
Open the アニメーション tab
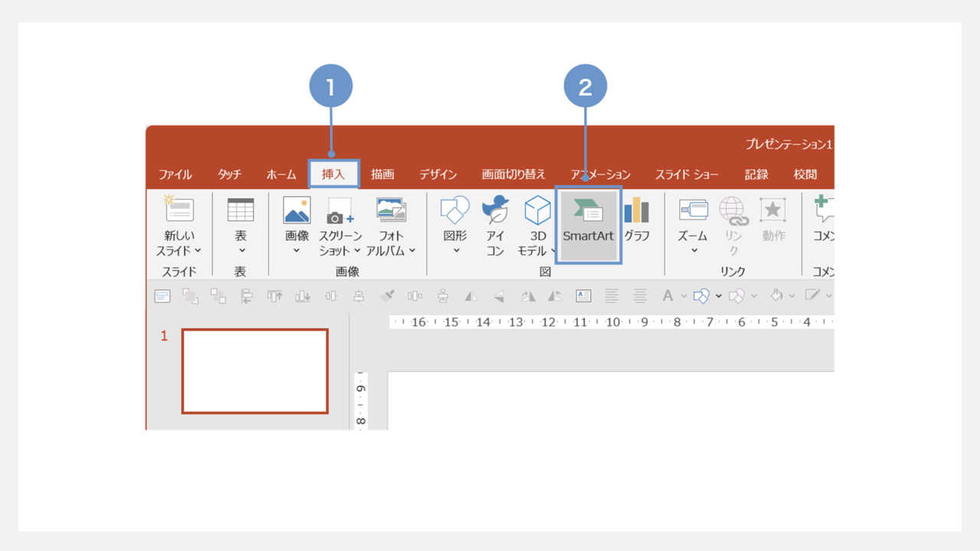click(x=600, y=174)
